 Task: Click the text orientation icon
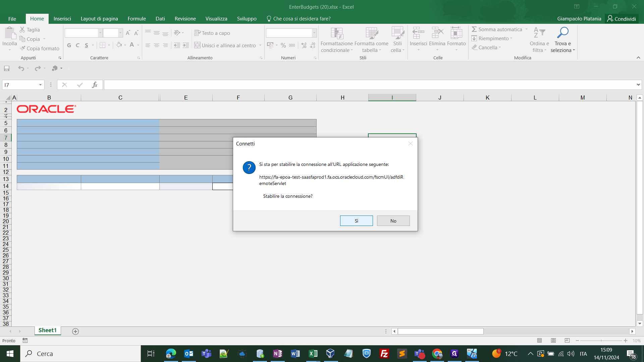coord(177,33)
